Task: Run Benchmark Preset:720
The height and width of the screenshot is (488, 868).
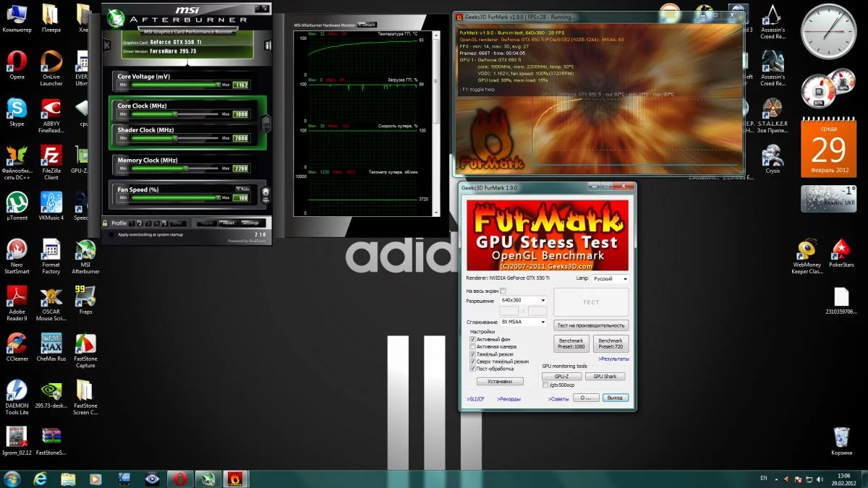Action: tap(610, 343)
